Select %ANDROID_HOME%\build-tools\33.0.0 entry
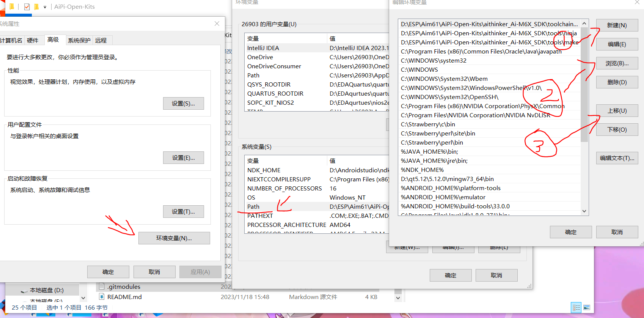 (489, 206)
